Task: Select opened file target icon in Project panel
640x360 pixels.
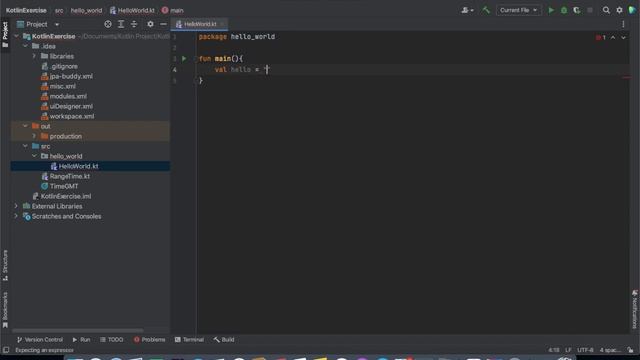Action: (108, 24)
